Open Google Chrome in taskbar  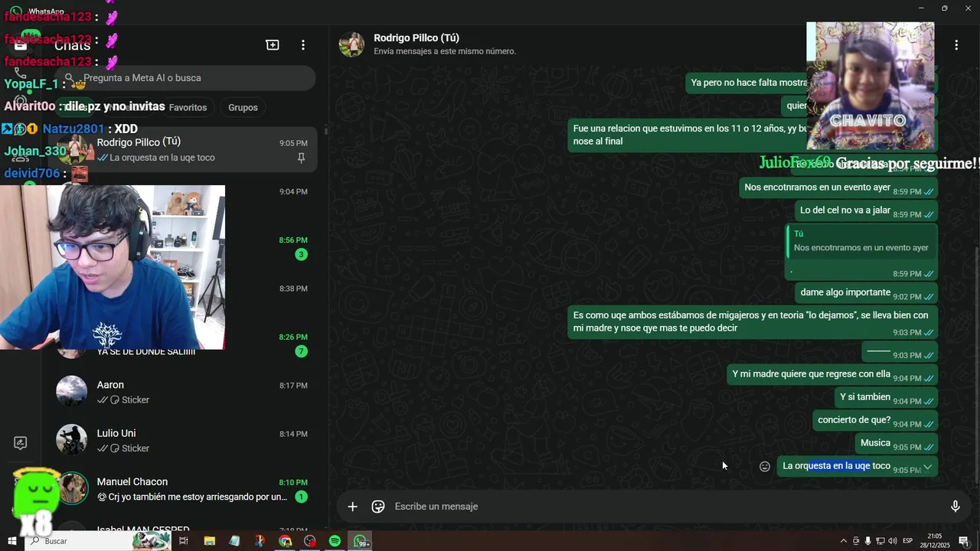(x=285, y=541)
